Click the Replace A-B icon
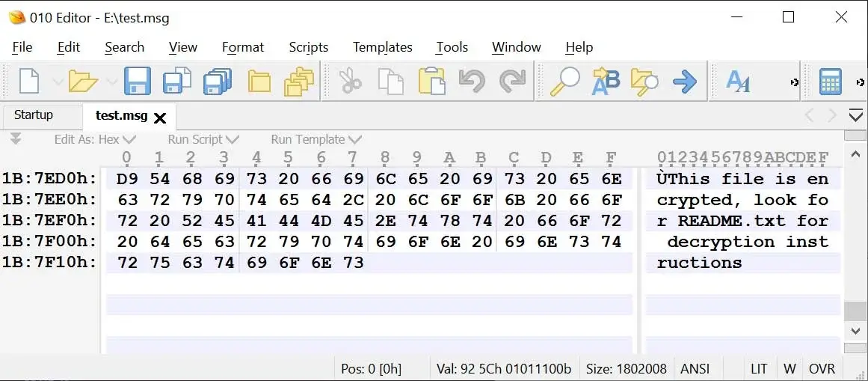Screen dimensions: 868x381 point(606,82)
